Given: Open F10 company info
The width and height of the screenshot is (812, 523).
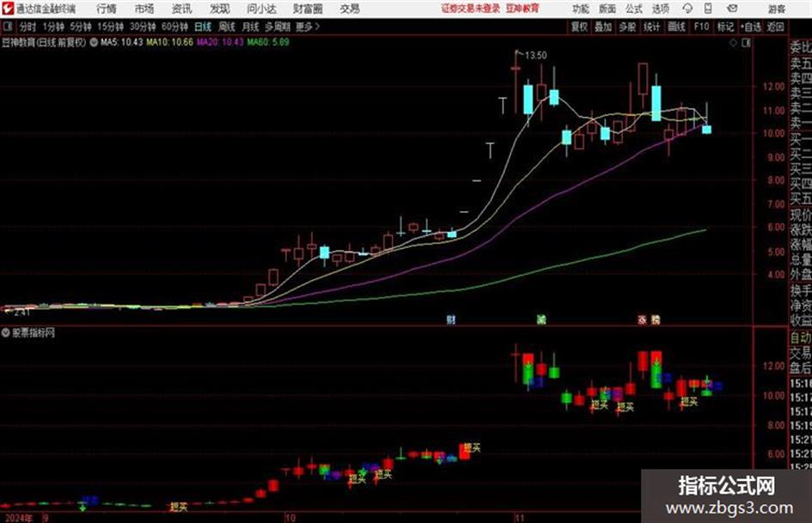Looking at the screenshot, I should point(701,27).
